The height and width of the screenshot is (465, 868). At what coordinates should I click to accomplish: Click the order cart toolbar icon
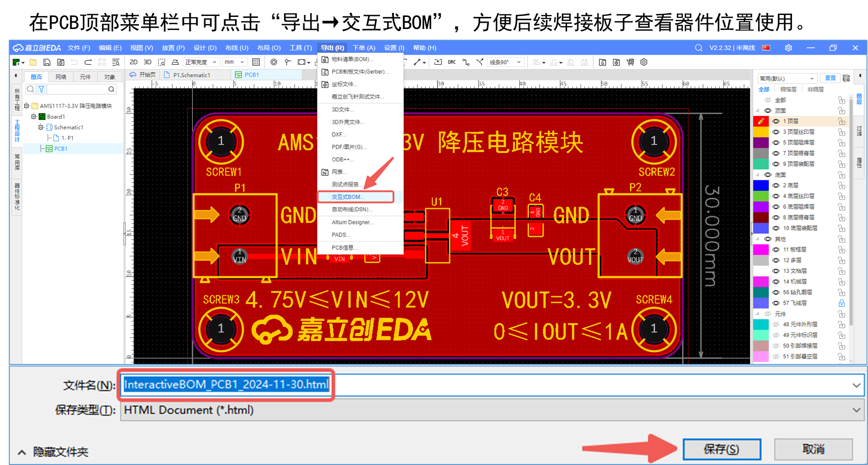tap(630, 62)
